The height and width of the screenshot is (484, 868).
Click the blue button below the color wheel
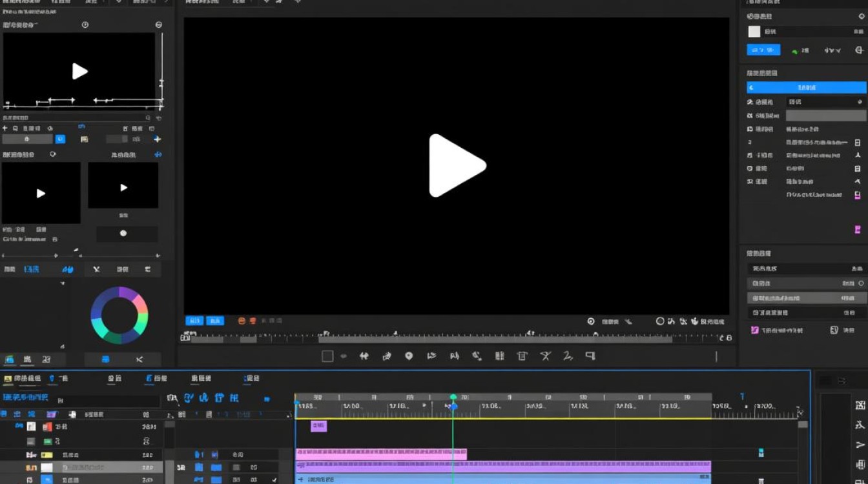pos(105,359)
